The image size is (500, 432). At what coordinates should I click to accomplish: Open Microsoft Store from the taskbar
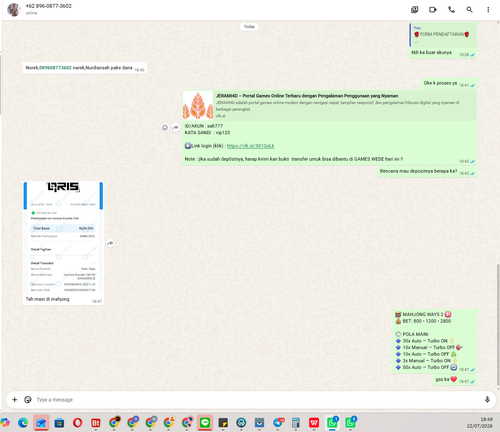tap(59, 423)
